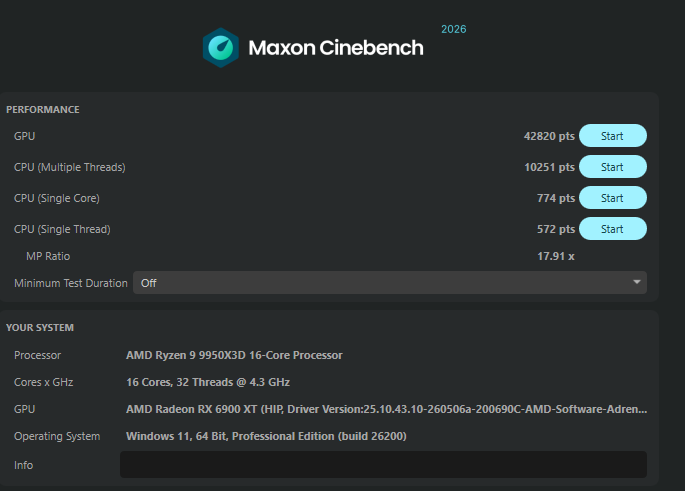Click the 2026 version label
The width and height of the screenshot is (685, 491).
pos(453,29)
